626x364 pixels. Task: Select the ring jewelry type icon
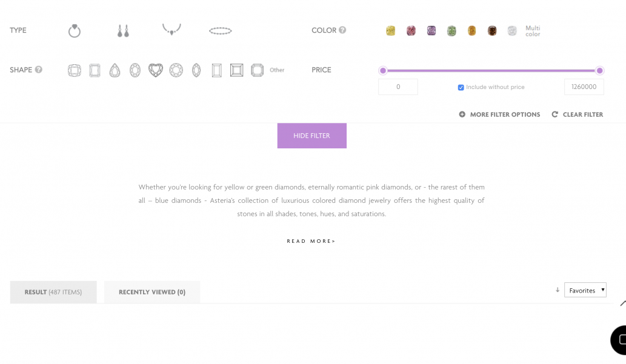[75, 31]
